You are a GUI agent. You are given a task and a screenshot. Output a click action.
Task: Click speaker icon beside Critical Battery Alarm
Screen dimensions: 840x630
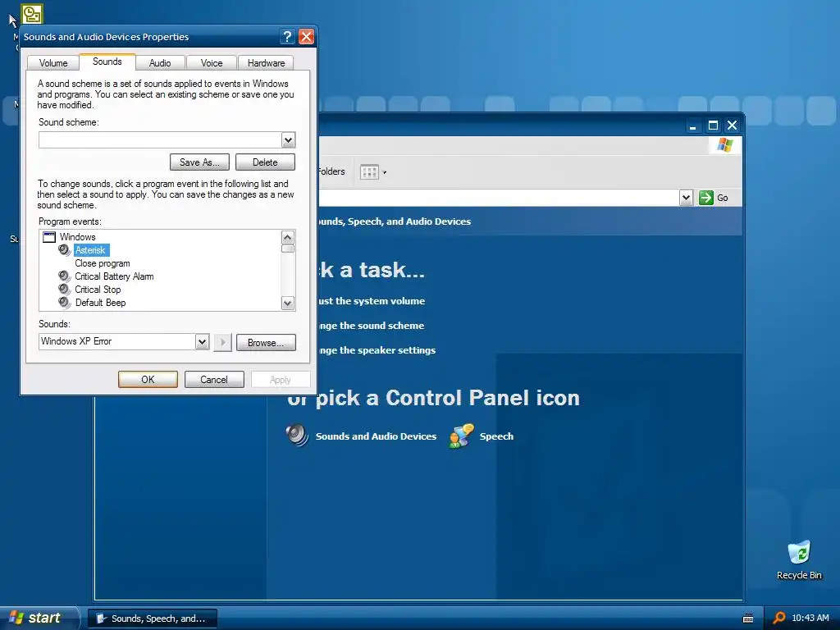coord(65,276)
